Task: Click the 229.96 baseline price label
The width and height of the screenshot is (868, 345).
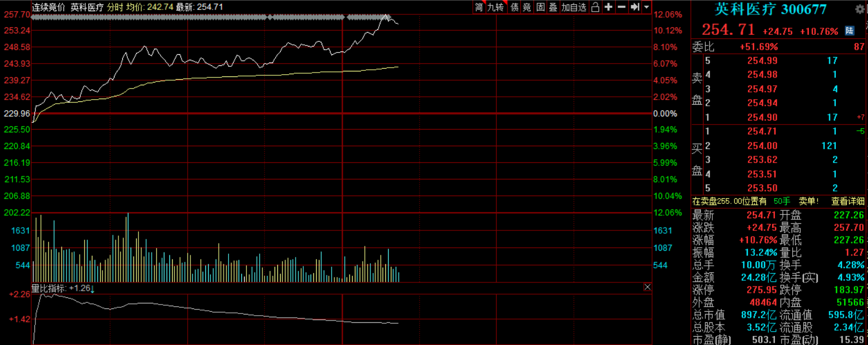Action: coord(15,113)
